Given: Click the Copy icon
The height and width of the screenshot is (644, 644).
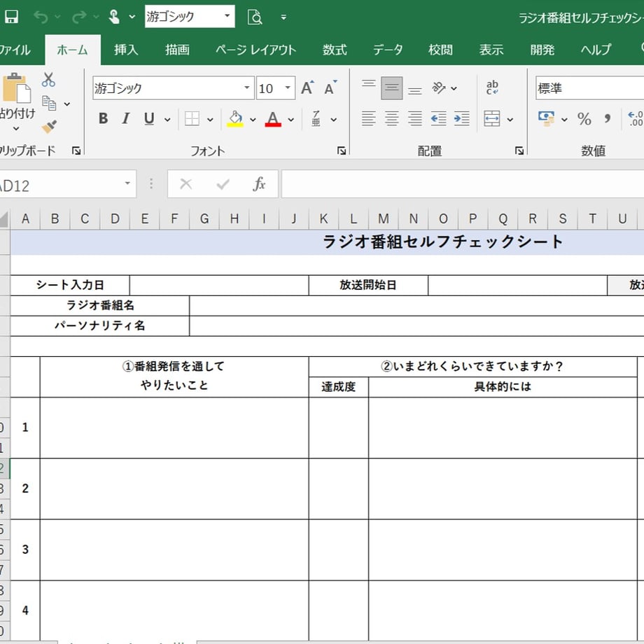Looking at the screenshot, I should (49, 103).
